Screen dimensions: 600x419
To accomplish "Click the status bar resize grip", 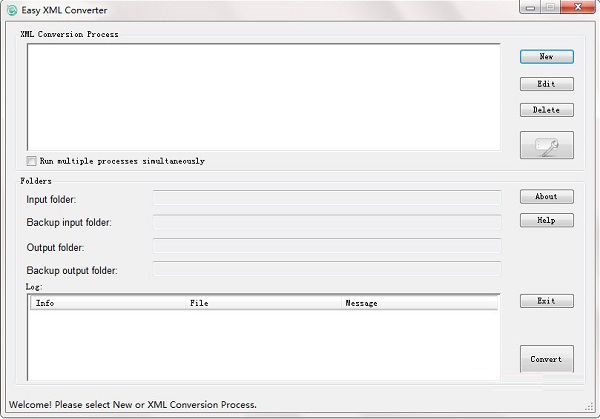I will tap(589, 407).
